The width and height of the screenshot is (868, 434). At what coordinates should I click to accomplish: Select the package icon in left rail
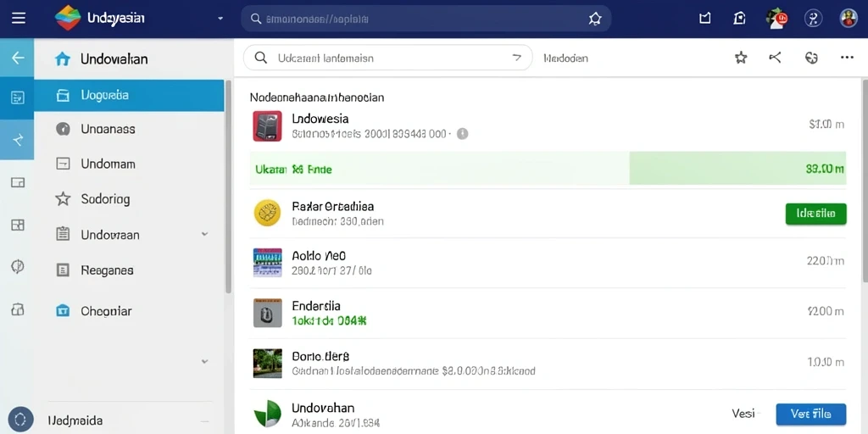[x=18, y=309]
